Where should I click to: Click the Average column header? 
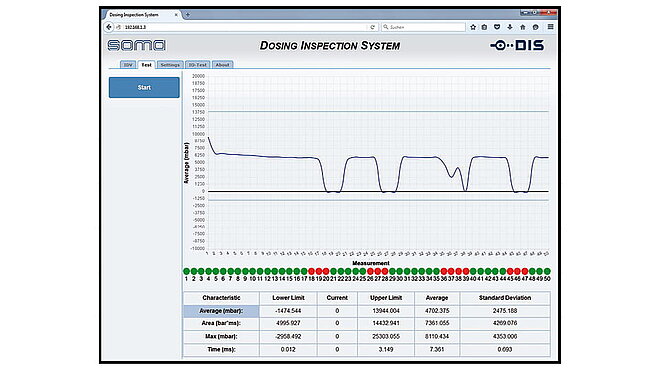pos(437,298)
